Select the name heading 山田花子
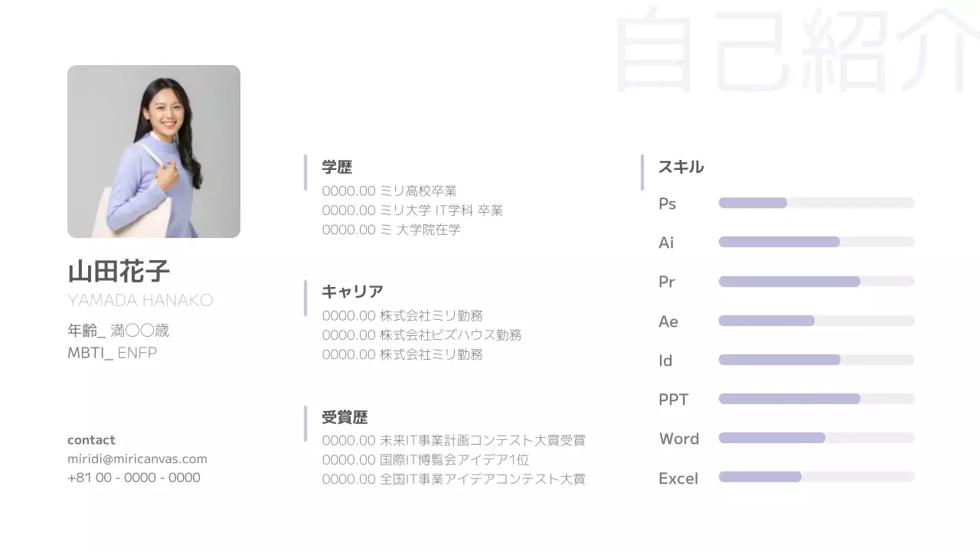This screenshot has height=551, width=980. point(119,271)
